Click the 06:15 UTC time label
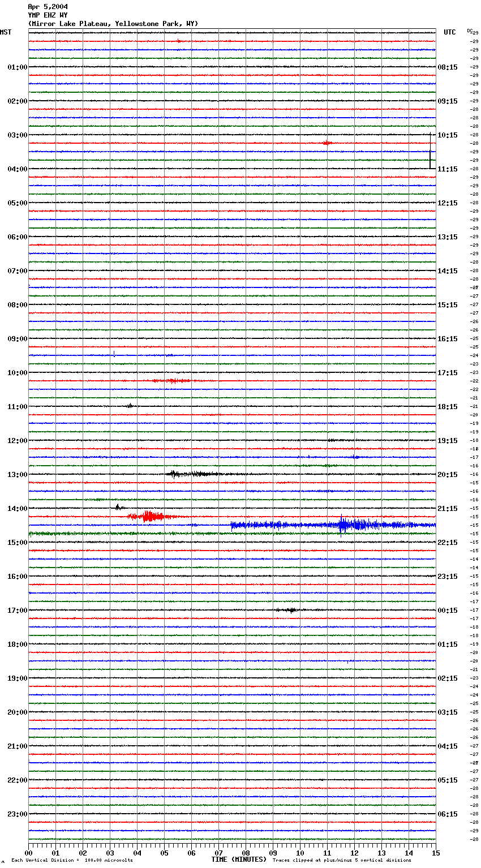This screenshot has width=481, height=868. [x=448, y=814]
